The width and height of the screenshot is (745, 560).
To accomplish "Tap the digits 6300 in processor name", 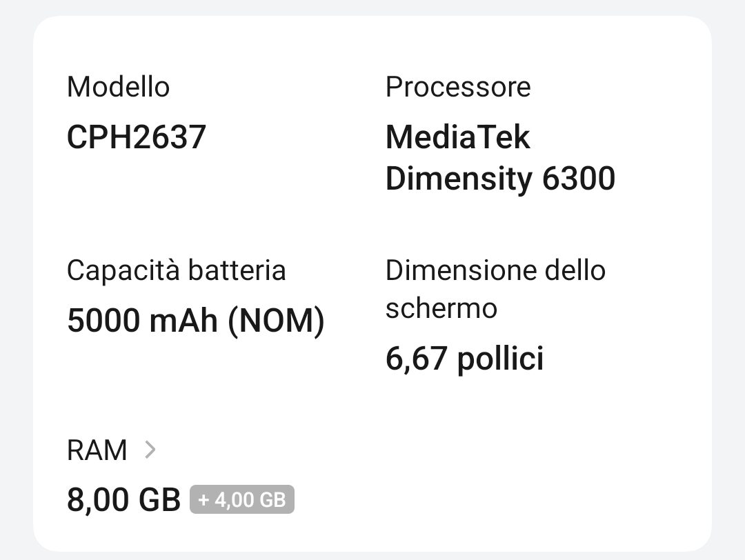I will (x=579, y=178).
